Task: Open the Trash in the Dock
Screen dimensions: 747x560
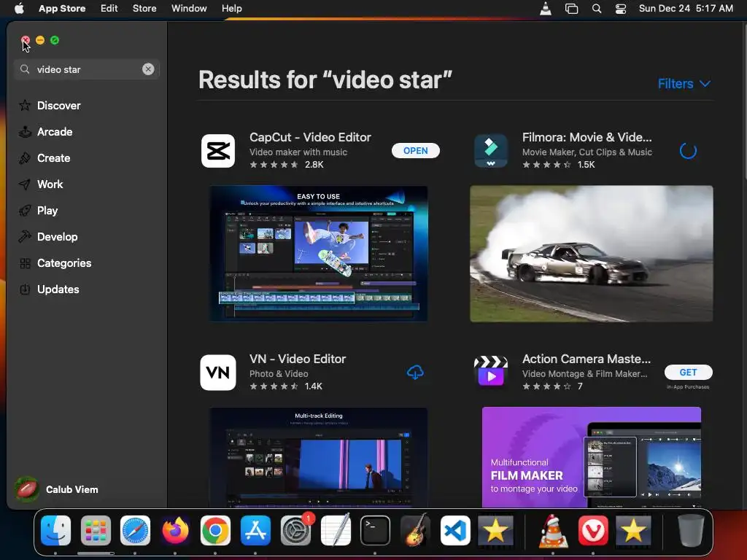Action: (691, 530)
